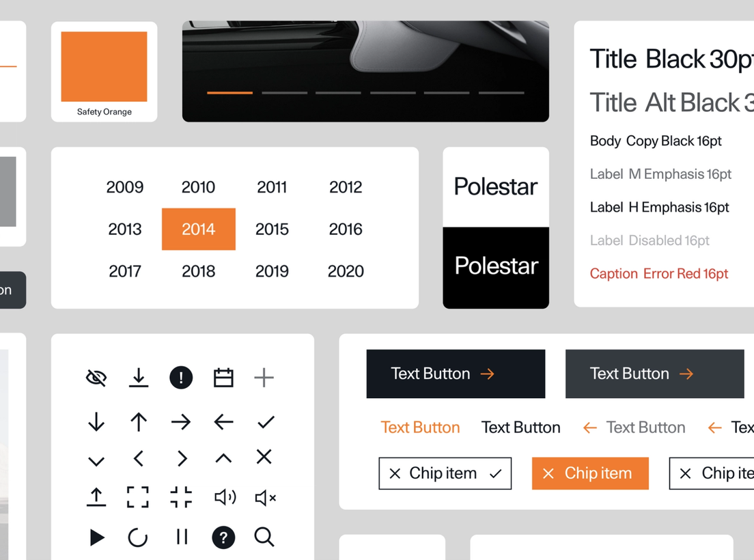Click the exclamation alert icon
Screen dimensions: 754x560
point(180,377)
